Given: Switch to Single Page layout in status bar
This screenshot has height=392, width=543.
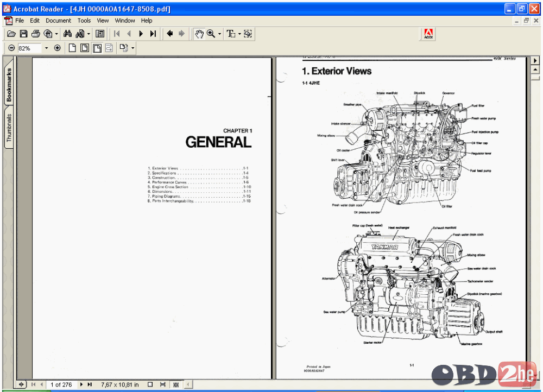Looking at the screenshot, I should click(x=150, y=384).
